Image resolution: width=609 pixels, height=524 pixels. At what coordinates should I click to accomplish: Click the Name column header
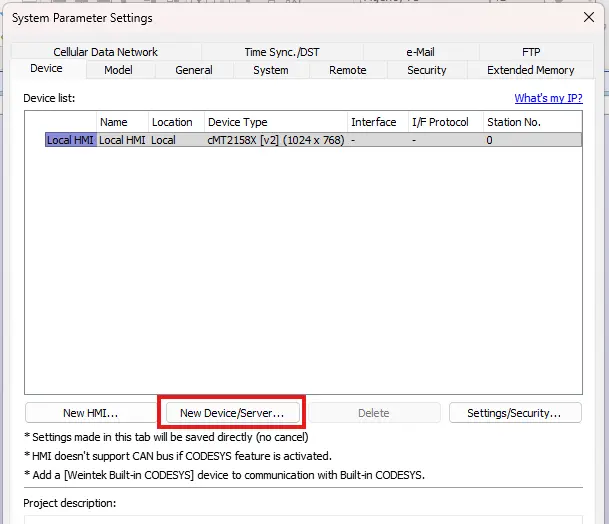point(122,122)
